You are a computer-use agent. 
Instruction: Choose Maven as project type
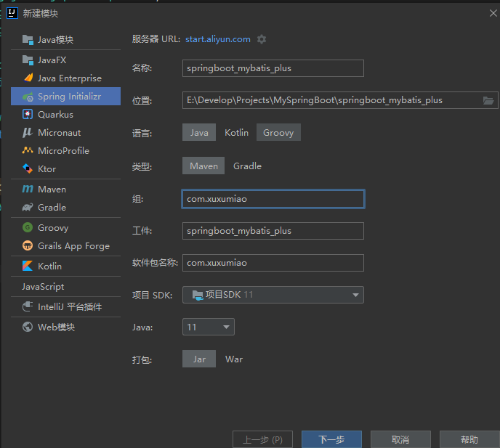point(203,166)
